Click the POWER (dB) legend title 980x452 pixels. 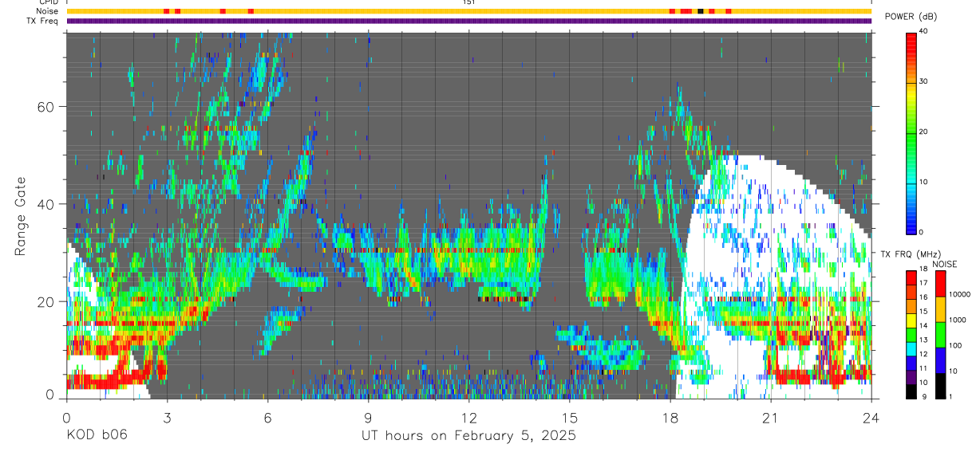point(911,17)
